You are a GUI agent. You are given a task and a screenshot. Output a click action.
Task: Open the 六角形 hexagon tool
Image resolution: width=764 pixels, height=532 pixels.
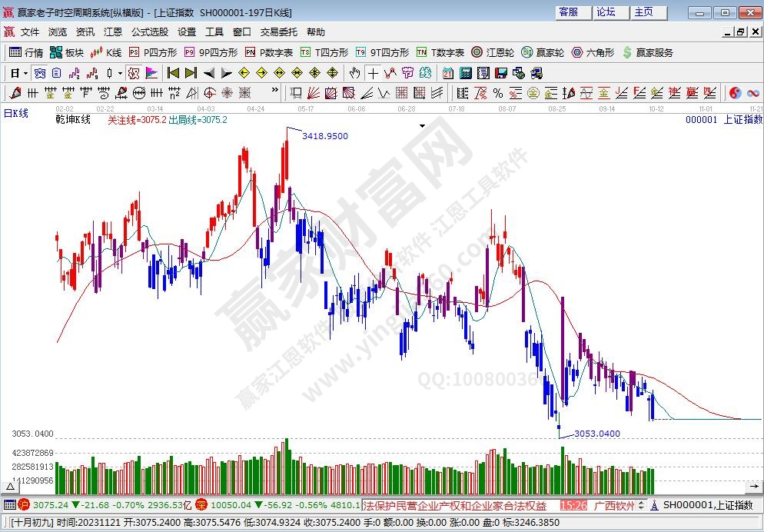pyautogui.click(x=593, y=52)
